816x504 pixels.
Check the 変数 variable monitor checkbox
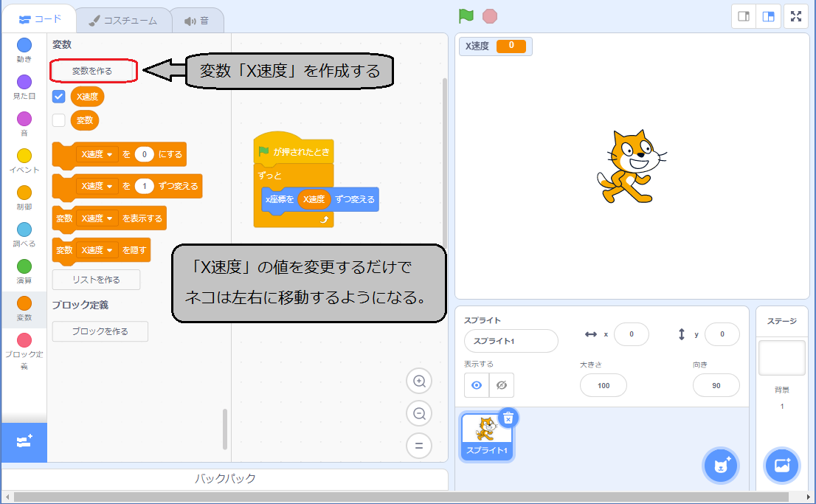pyautogui.click(x=59, y=120)
